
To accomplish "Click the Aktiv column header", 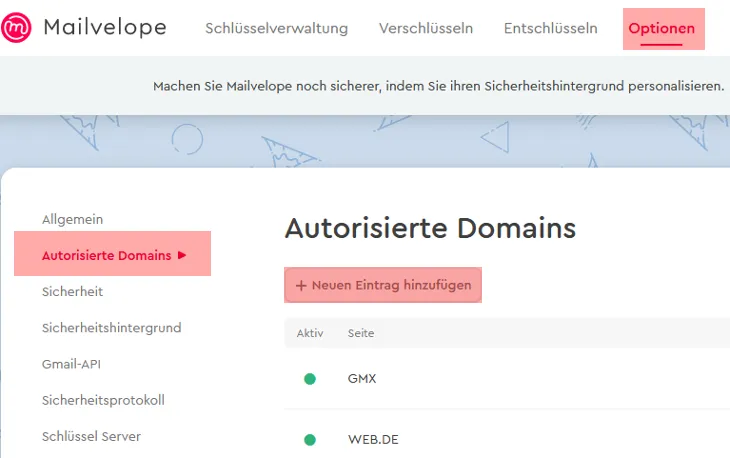I will [310, 333].
